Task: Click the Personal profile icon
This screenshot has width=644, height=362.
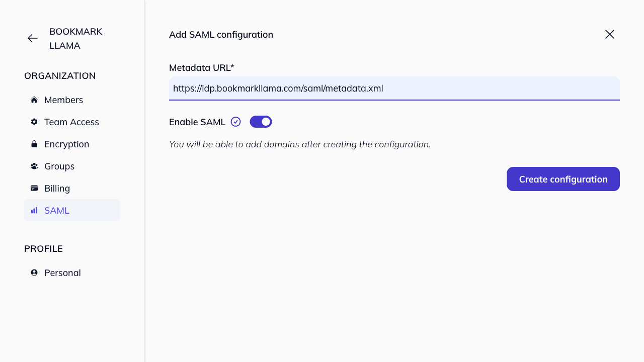Action: [34, 273]
